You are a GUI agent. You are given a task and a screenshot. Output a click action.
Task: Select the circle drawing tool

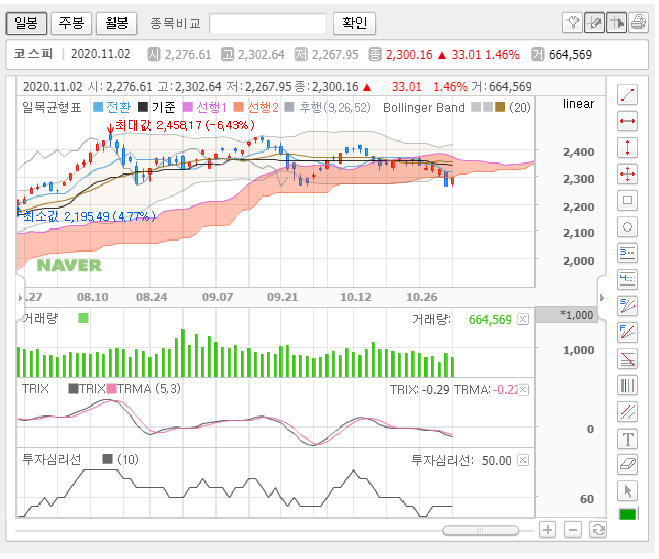(627, 227)
